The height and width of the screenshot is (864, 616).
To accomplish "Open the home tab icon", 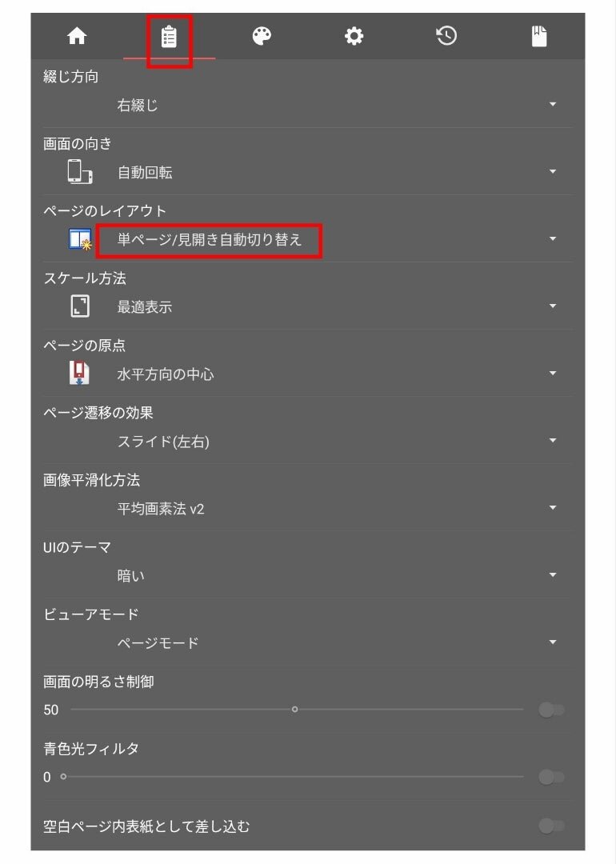I will [77, 36].
